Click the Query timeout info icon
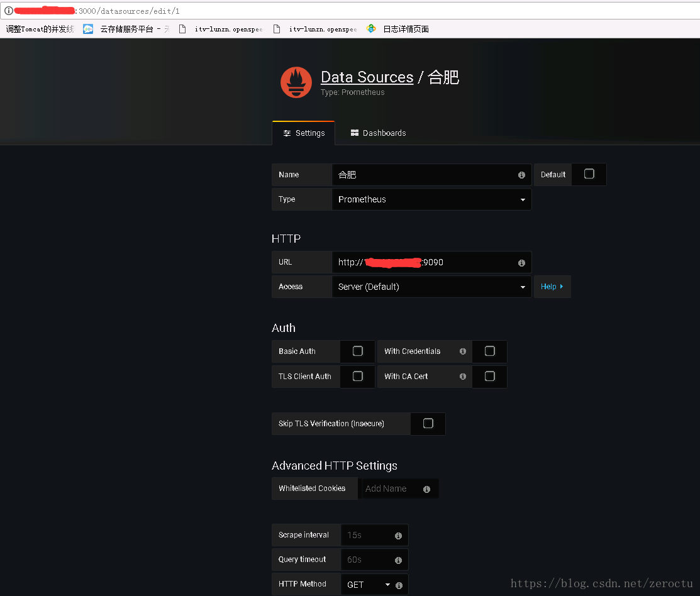 tap(398, 560)
